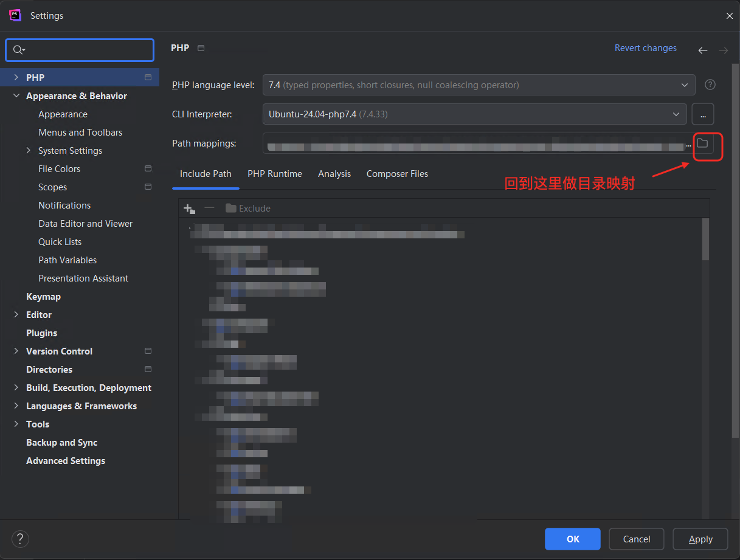Go back with the left arrow
Image resolution: width=740 pixels, height=560 pixels.
(703, 50)
